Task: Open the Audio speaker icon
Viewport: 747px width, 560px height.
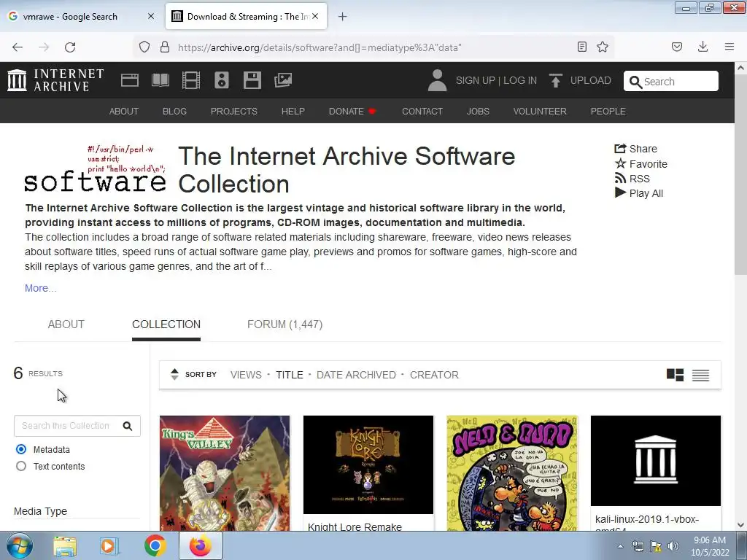Action: coord(222,80)
